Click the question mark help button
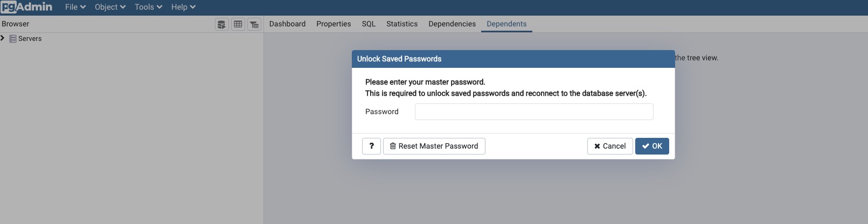This screenshot has width=868, height=224. coord(371,146)
